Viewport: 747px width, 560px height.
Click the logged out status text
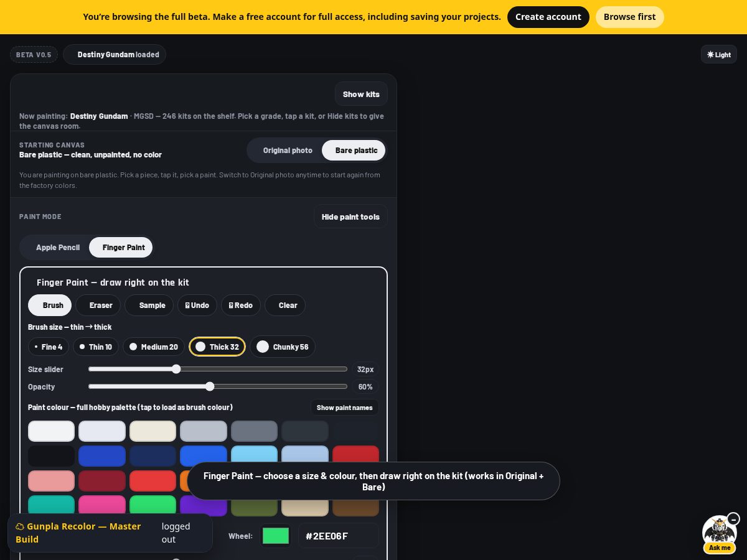(x=176, y=533)
